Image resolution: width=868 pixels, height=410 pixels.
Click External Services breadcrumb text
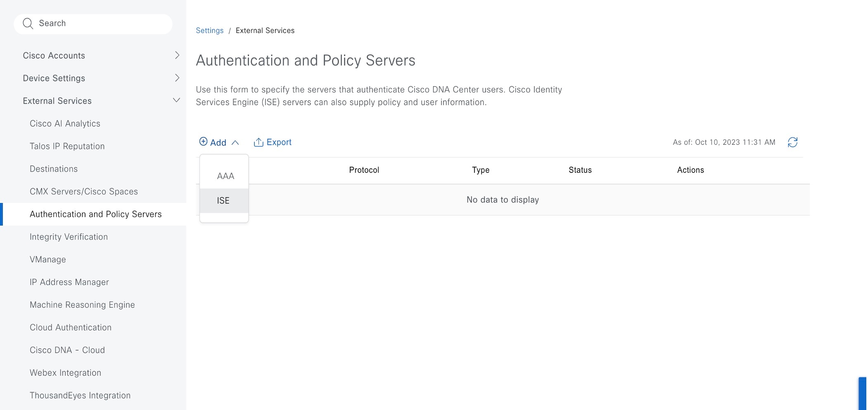(x=265, y=31)
